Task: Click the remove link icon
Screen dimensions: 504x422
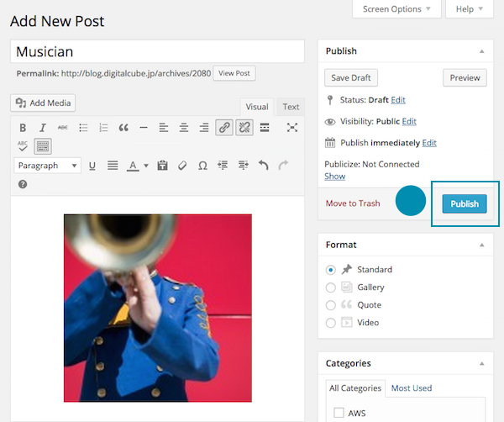Action: click(244, 128)
